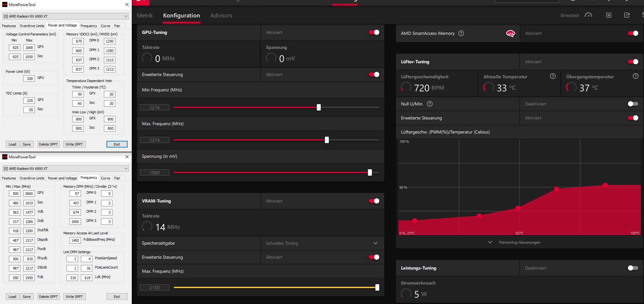Click the Min Frequenz slider handle
This screenshot has width=644, height=304.
click(319, 107)
